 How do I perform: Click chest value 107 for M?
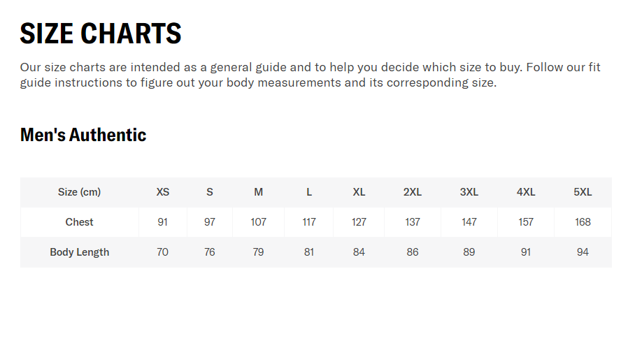[258, 222]
